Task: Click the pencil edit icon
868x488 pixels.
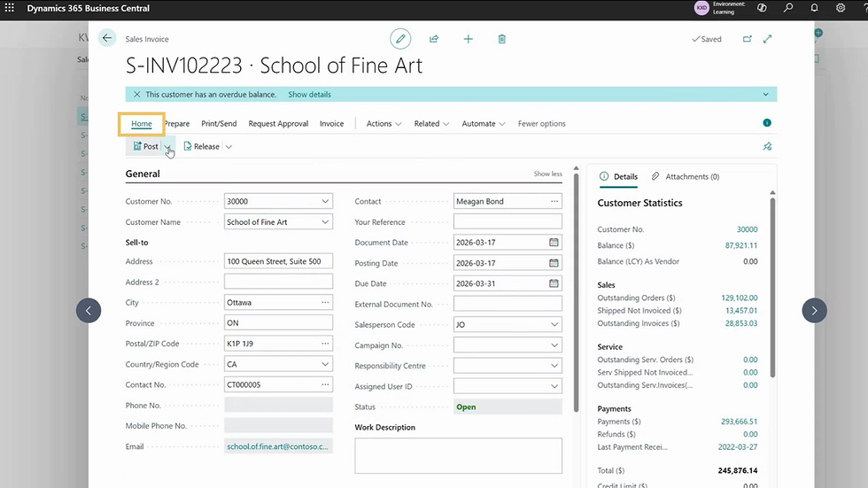Action: coord(400,39)
